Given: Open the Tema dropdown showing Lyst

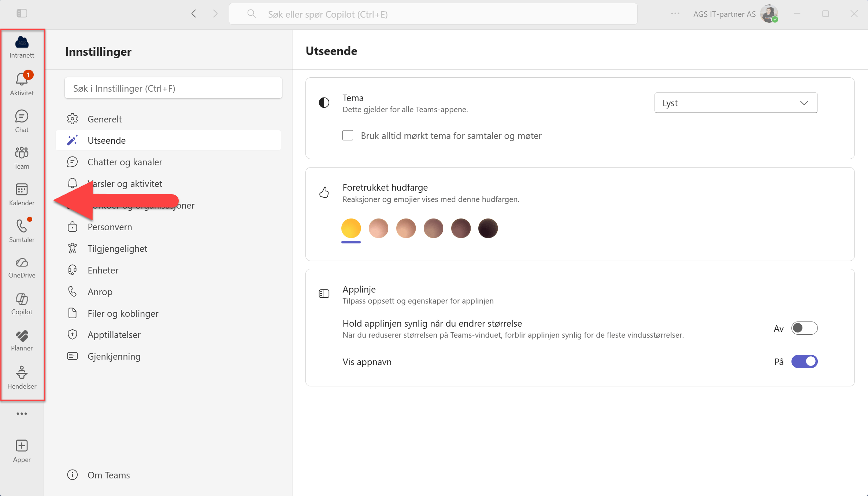Looking at the screenshot, I should tap(736, 103).
